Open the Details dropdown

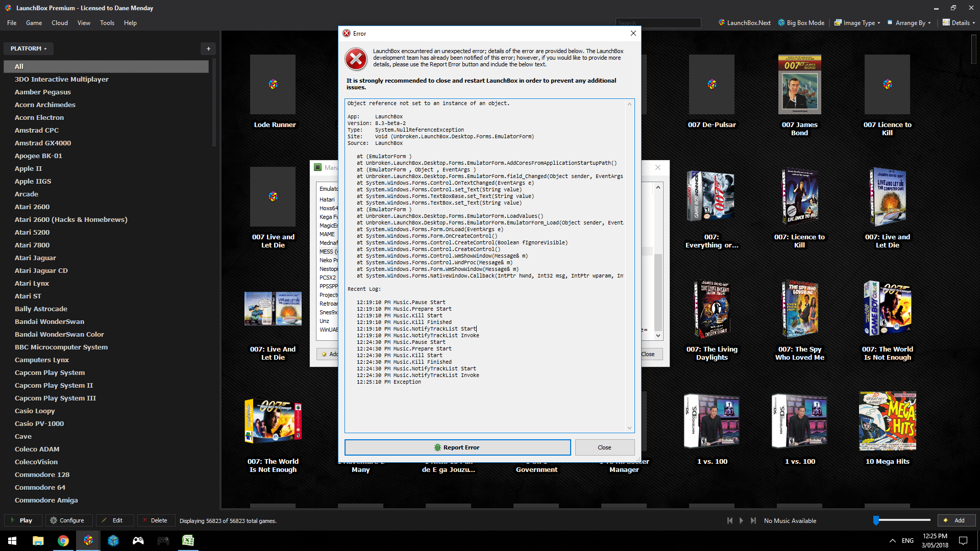click(x=959, y=23)
